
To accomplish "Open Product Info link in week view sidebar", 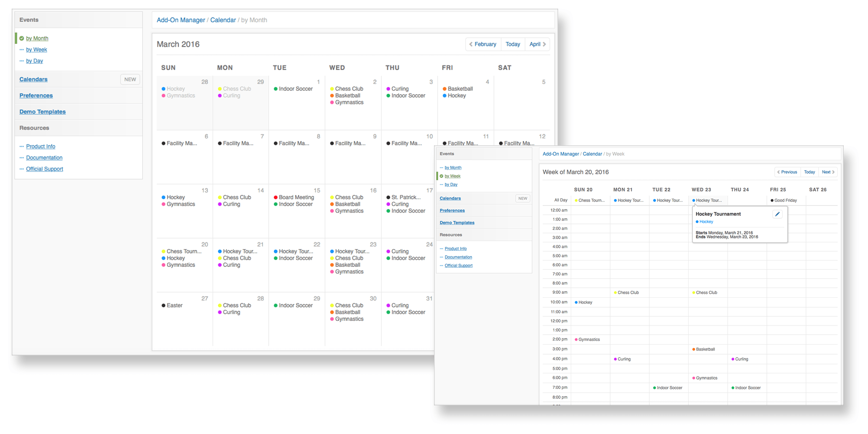I will coord(455,249).
